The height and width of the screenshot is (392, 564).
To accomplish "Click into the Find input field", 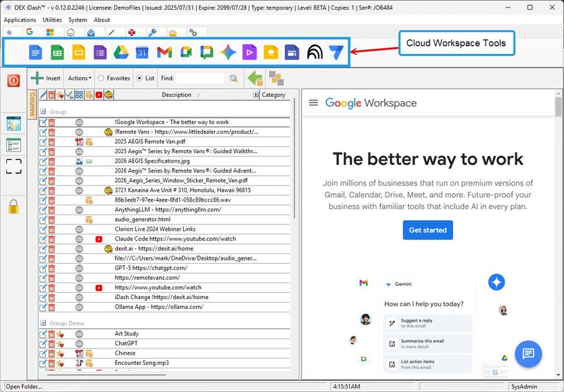I will point(200,78).
